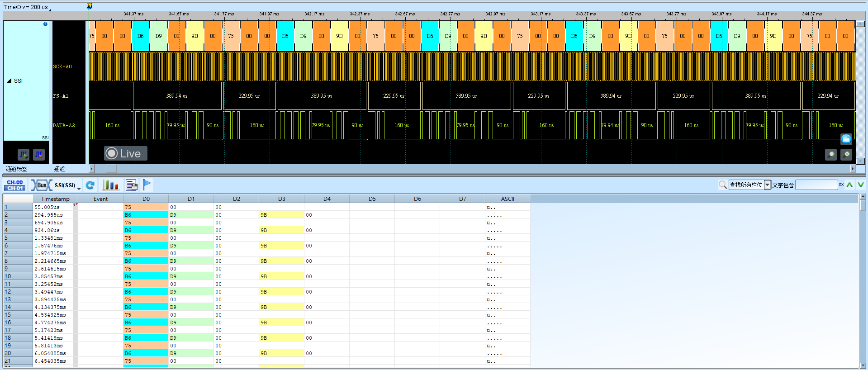Zoom out the waveform view
868x370 pixels.
pos(831,155)
